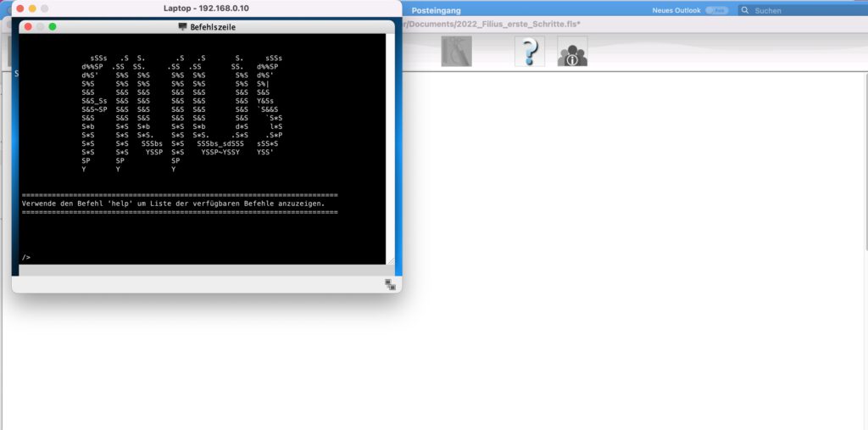Click the magnifier icon in Outlook search

pyautogui.click(x=745, y=10)
